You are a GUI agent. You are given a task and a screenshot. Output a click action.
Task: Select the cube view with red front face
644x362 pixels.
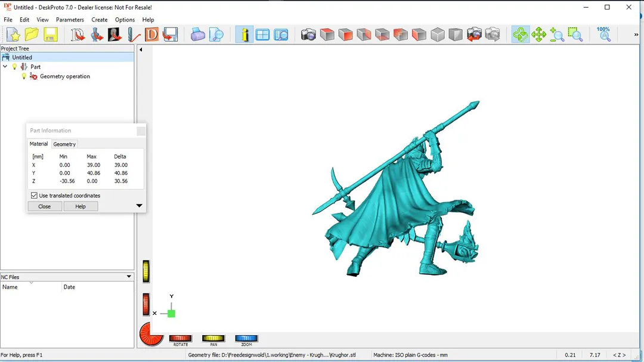click(345, 35)
